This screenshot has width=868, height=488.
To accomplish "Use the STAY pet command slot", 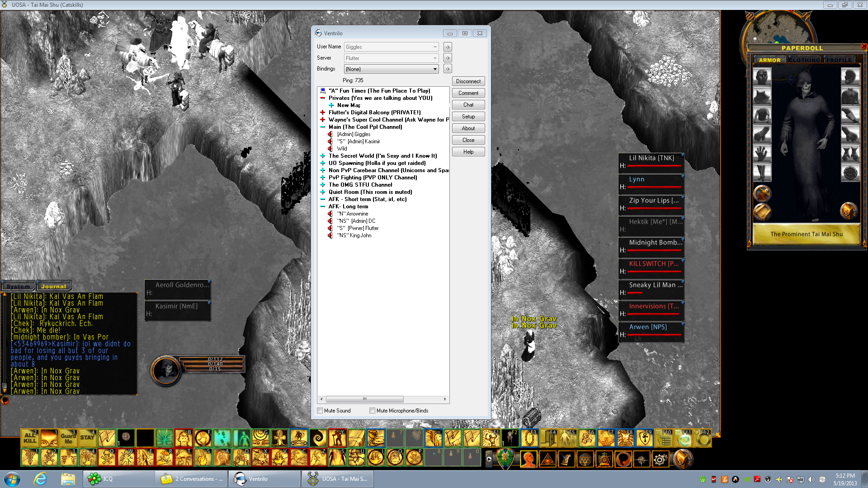I will [x=87, y=438].
